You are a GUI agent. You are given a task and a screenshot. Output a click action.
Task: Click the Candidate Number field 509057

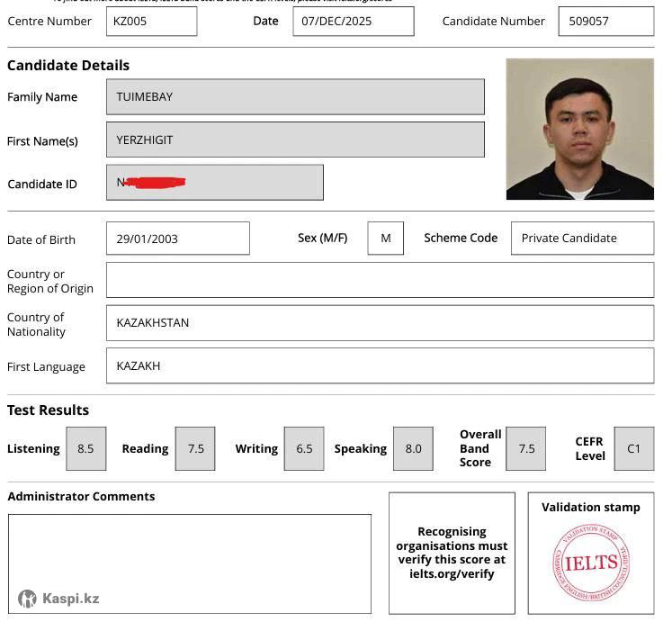605,21
